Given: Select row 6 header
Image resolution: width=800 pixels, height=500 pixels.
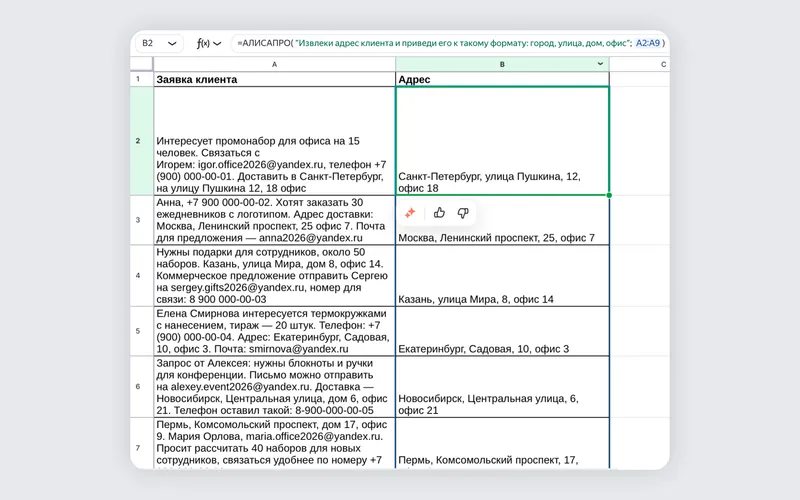Looking at the screenshot, I should point(142,387).
